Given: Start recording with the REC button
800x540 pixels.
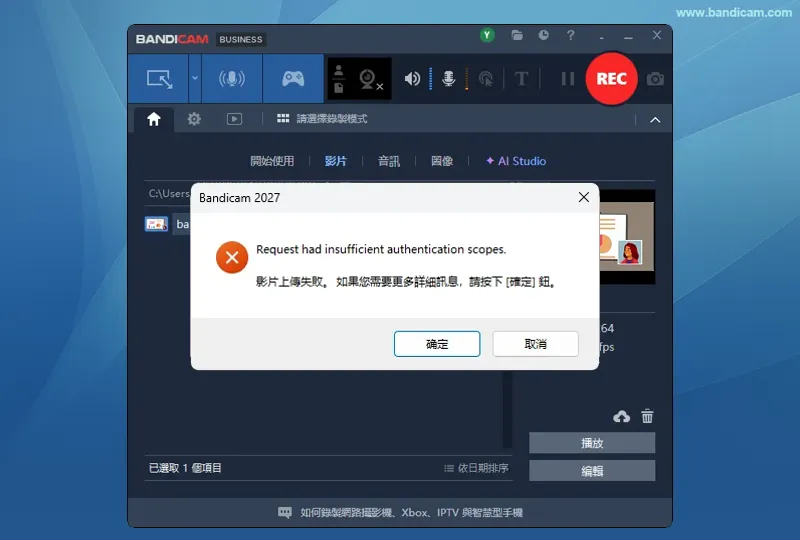Looking at the screenshot, I should 611,79.
